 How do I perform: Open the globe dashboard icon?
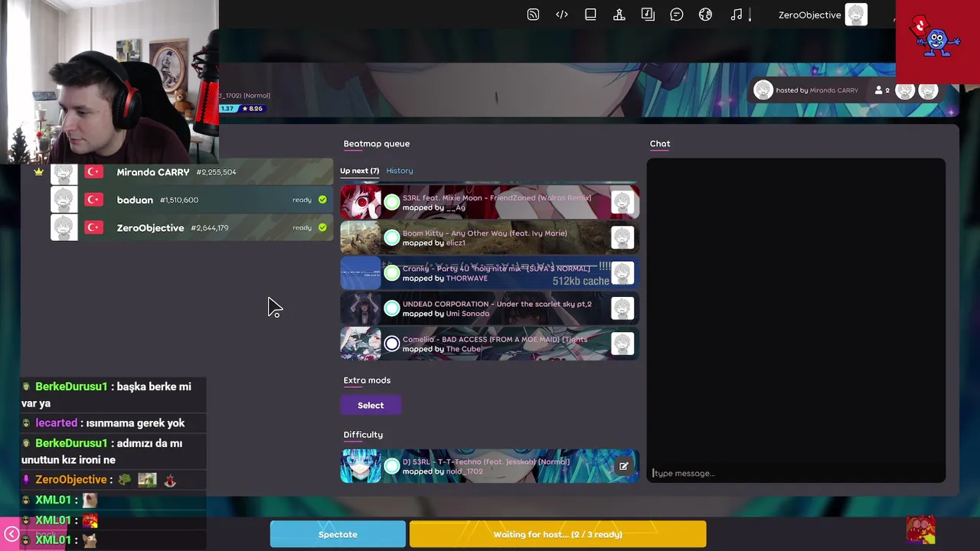click(705, 15)
